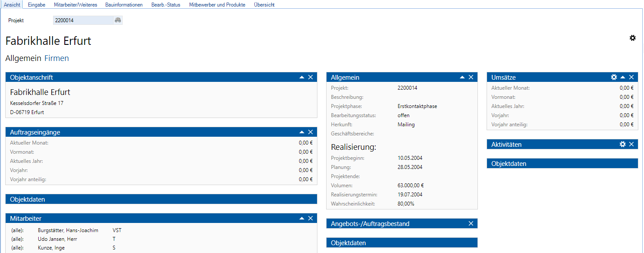Image resolution: width=644 pixels, height=253 pixels.
Task: Show the Firmen view link
Action: pos(57,58)
